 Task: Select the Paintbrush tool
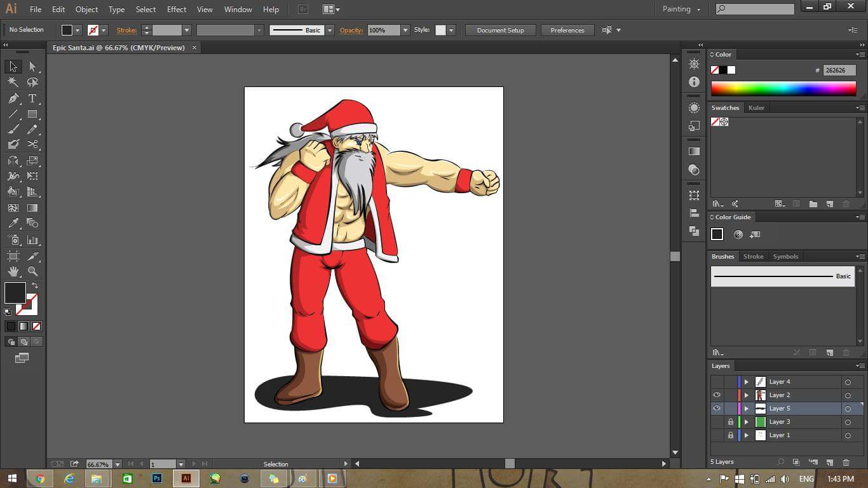click(x=13, y=130)
